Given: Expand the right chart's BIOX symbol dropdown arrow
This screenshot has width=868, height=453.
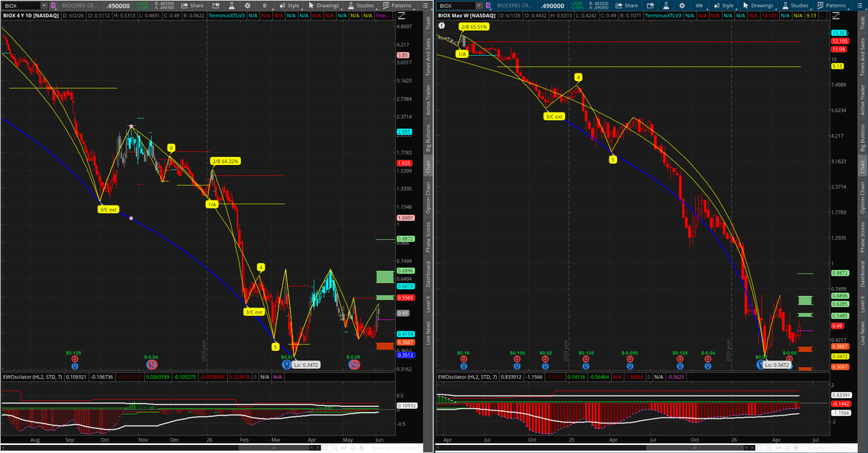Looking at the screenshot, I should (478, 6).
